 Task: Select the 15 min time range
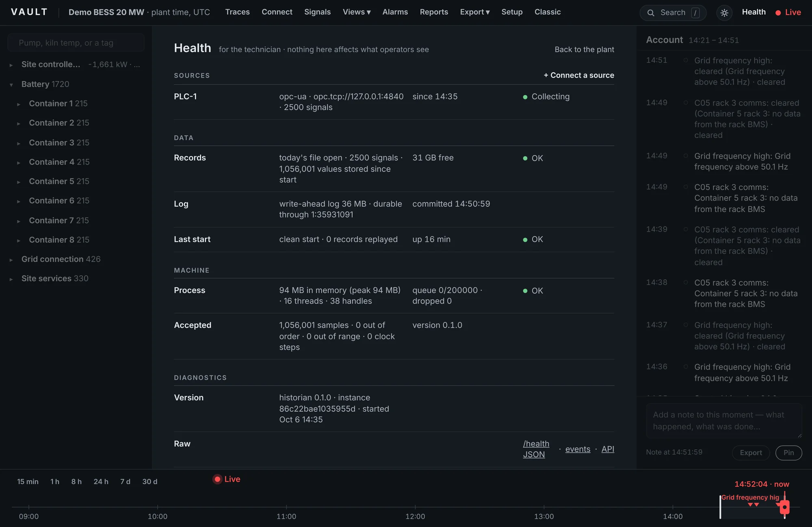click(x=28, y=482)
